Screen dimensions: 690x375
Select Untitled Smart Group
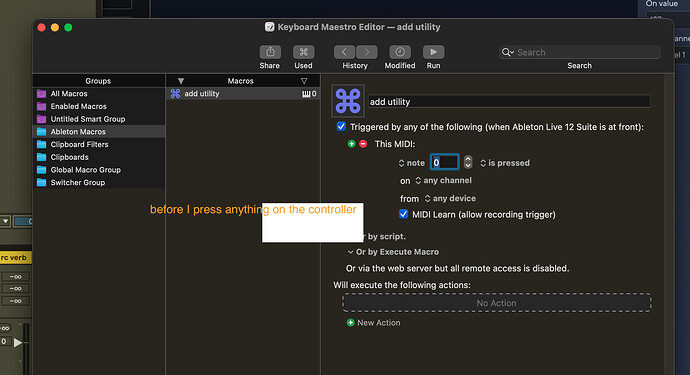click(x=99, y=119)
